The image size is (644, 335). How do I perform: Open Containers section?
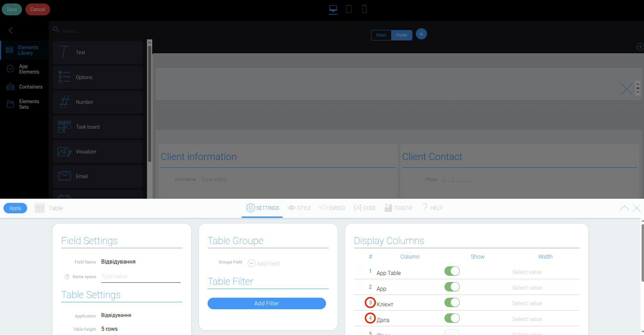(24, 87)
